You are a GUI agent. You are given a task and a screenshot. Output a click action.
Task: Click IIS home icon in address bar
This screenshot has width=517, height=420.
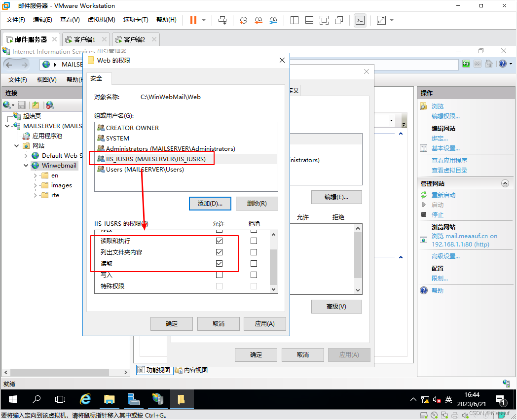coord(489,64)
